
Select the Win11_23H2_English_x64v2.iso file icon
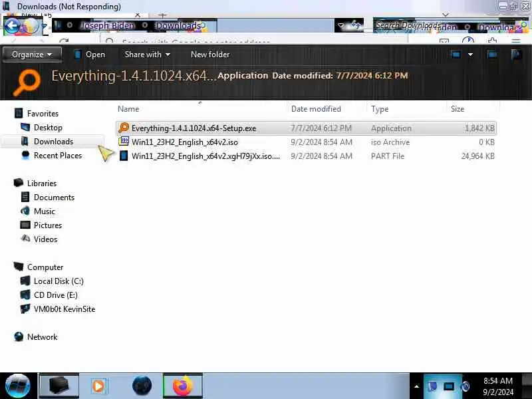coord(124,142)
